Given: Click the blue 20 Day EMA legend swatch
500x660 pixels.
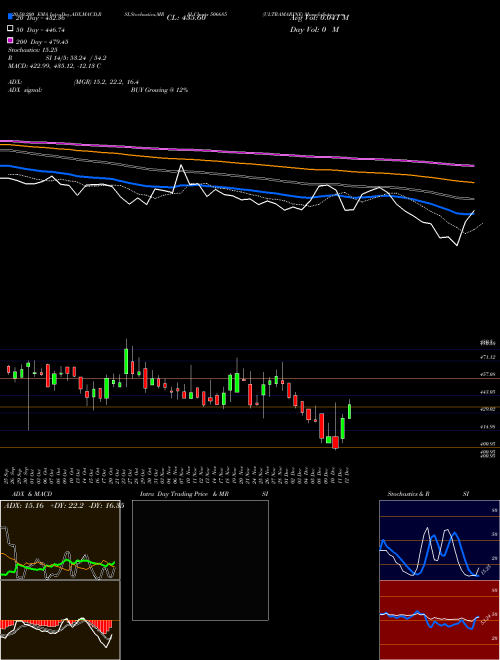Looking at the screenshot, I should (10, 17).
